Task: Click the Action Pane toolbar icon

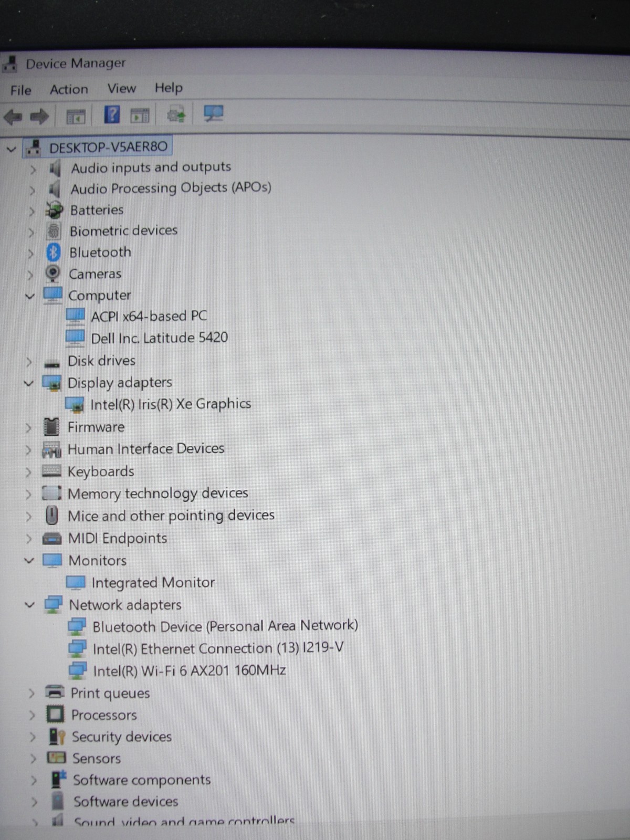Action: (x=140, y=115)
